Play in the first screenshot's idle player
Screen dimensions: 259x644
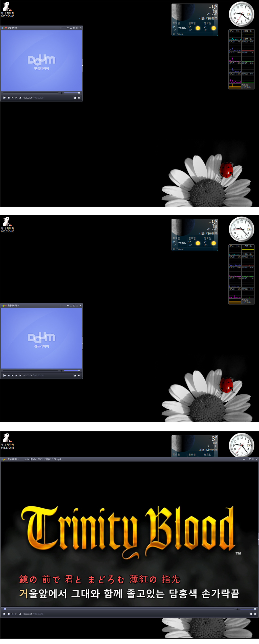coord(4,98)
